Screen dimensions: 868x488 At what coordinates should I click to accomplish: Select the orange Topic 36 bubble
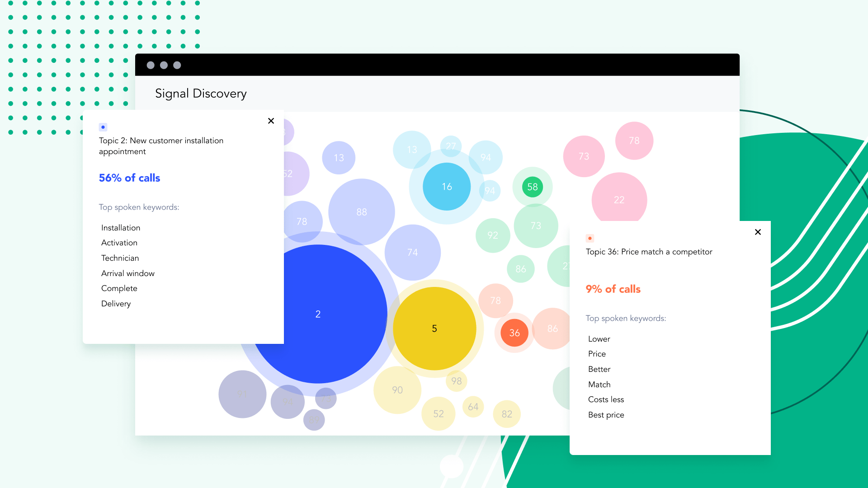(514, 333)
